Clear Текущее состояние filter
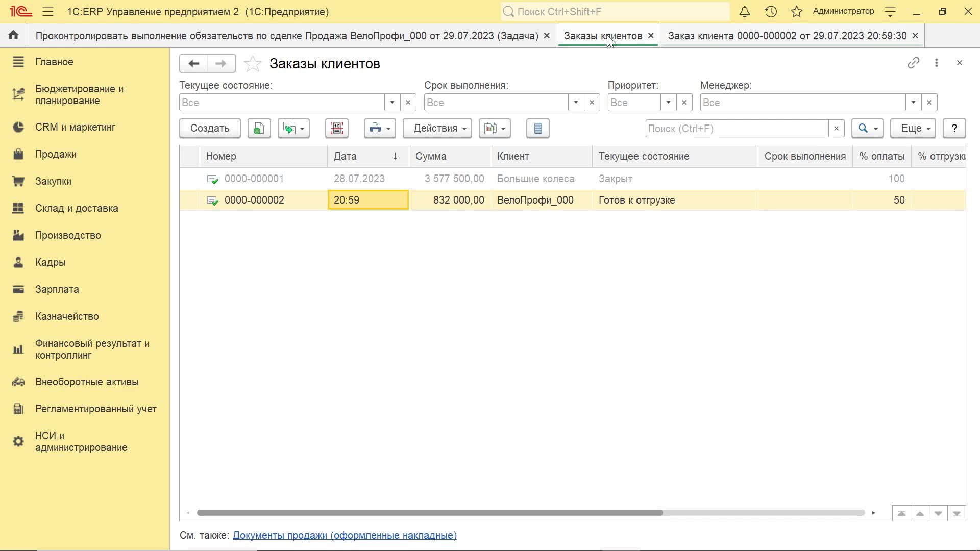 408,103
